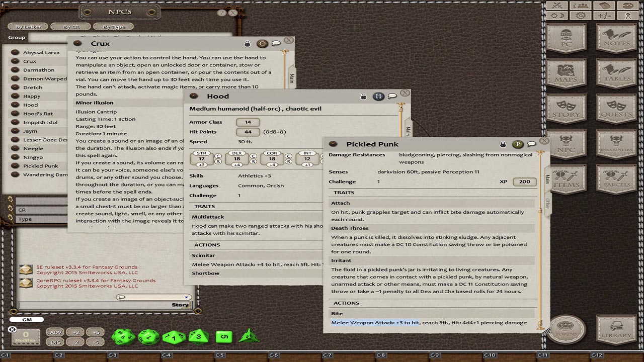Open the Encounters sidebar panel

(x=616, y=144)
